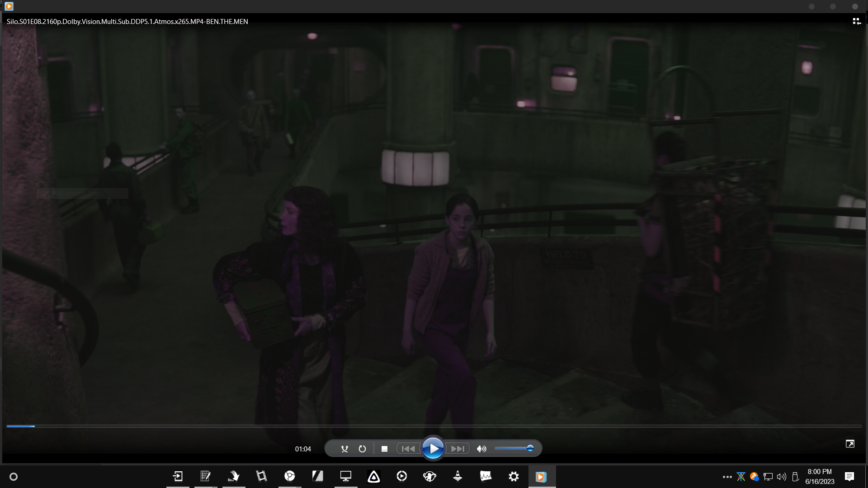Screen dimensions: 868x488
Task: Open the circular play icon taskbar app
Action: 402,476
